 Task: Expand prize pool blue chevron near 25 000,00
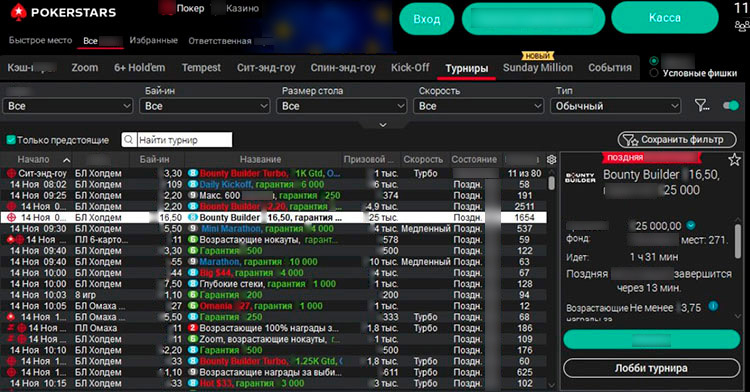point(691,225)
